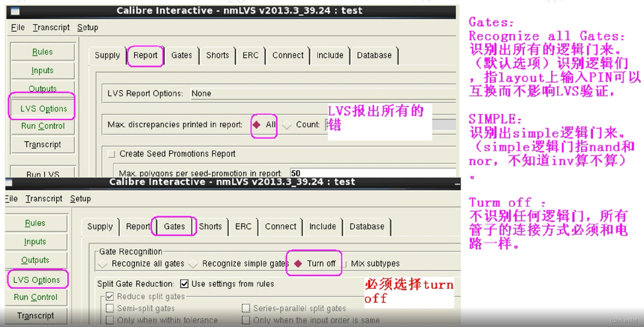Select the Turn off gate recognition radio button
The width and height of the screenshot is (644, 327).
point(298,264)
